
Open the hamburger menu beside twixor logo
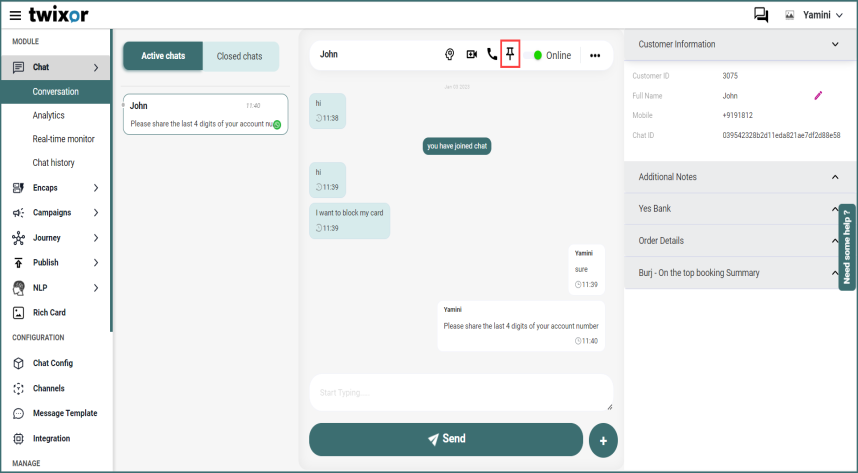pyautogui.click(x=14, y=15)
